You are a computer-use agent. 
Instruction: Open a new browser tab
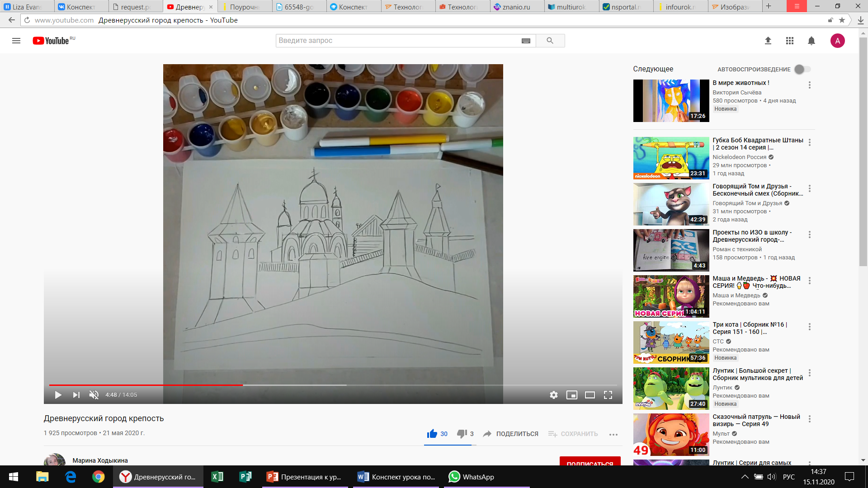769,6
